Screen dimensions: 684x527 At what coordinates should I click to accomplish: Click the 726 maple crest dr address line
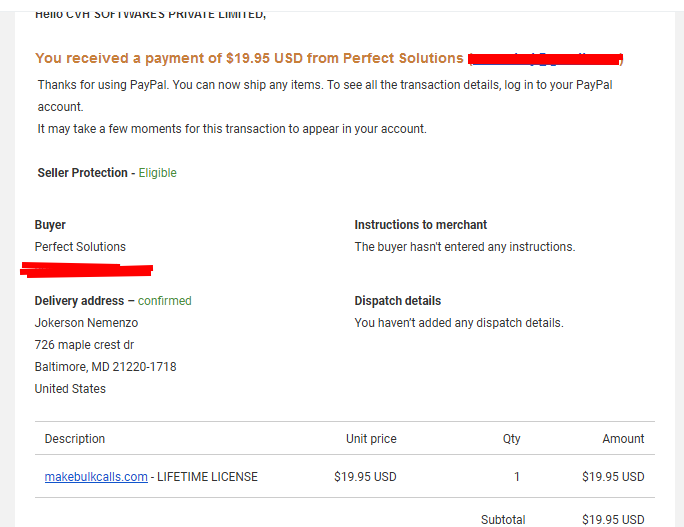(84, 345)
